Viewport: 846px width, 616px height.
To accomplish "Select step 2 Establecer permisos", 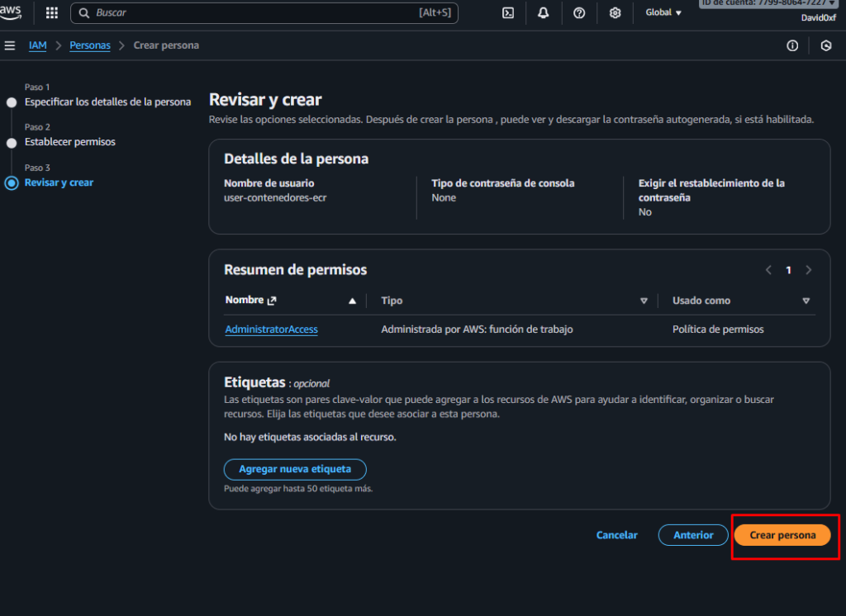I will tap(70, 142).
